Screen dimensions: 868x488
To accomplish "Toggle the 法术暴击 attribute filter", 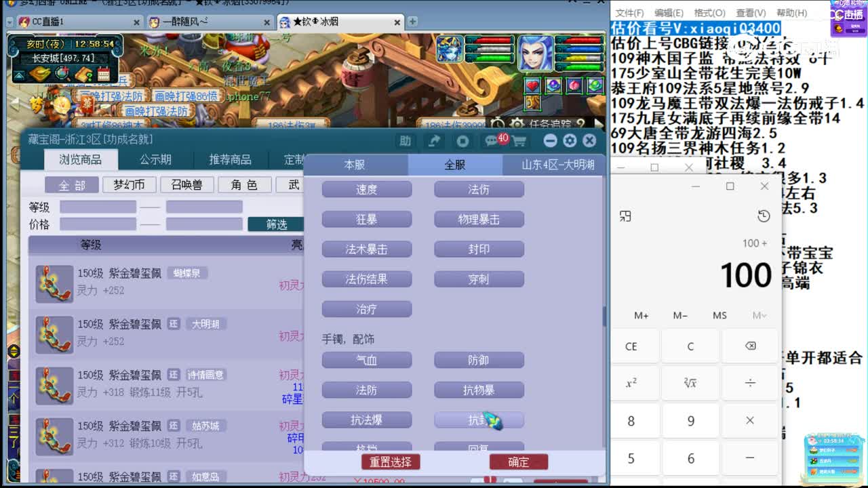I will tap(367, 249).
